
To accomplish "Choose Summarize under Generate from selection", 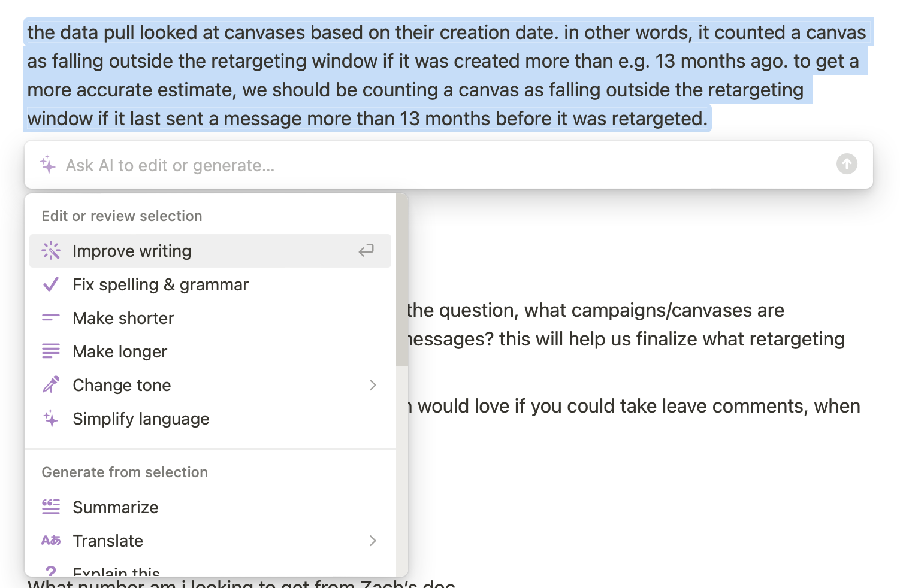I will point(210,507).
